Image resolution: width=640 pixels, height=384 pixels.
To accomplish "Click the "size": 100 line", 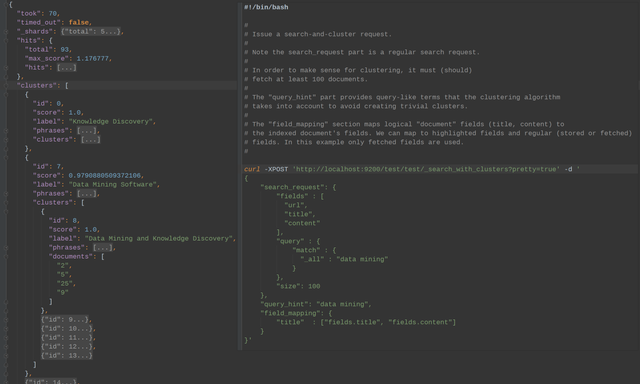I will [298, 286].
